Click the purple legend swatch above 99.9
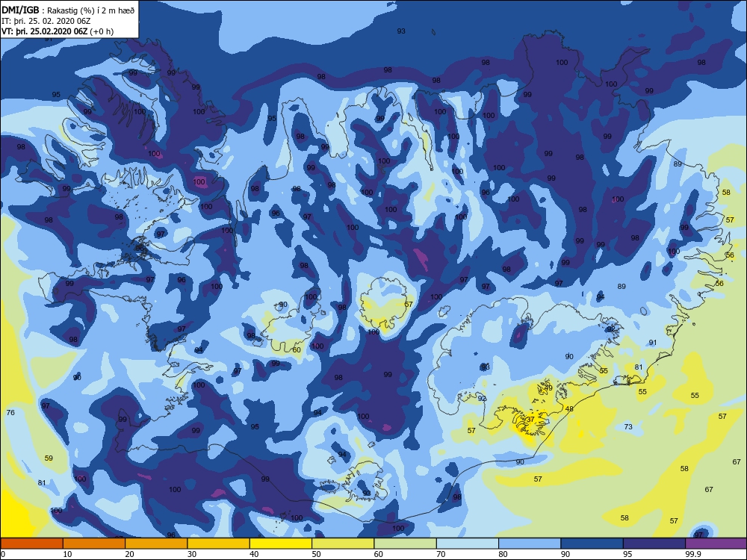Screen dimensions: 747x560 (716, 544)
